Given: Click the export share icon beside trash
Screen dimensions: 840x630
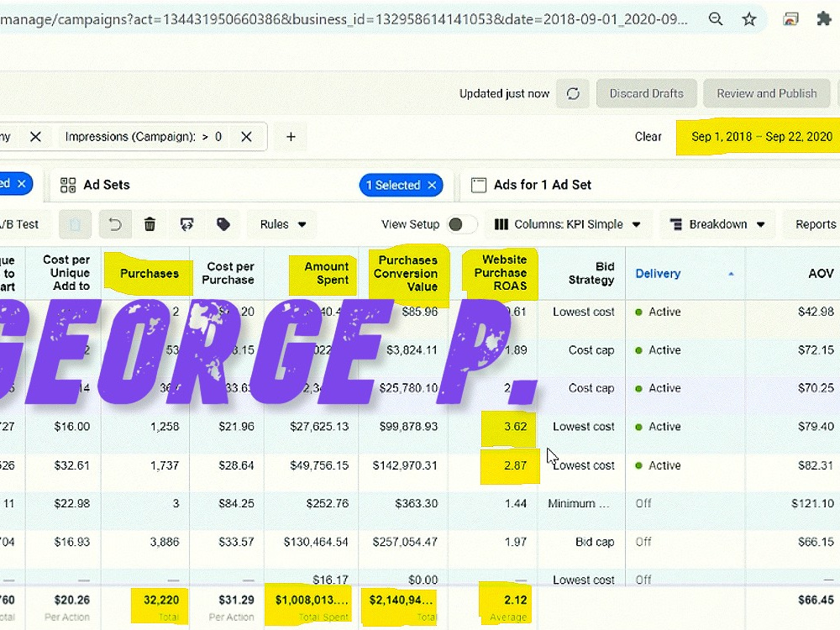Looking at the screenshot, I should pos(186,224).
